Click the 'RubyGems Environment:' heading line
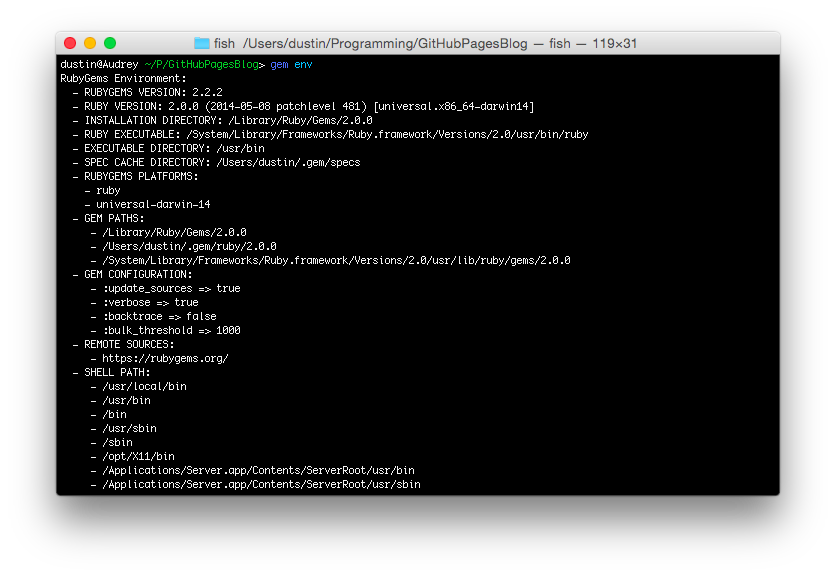 pos(123,78)
